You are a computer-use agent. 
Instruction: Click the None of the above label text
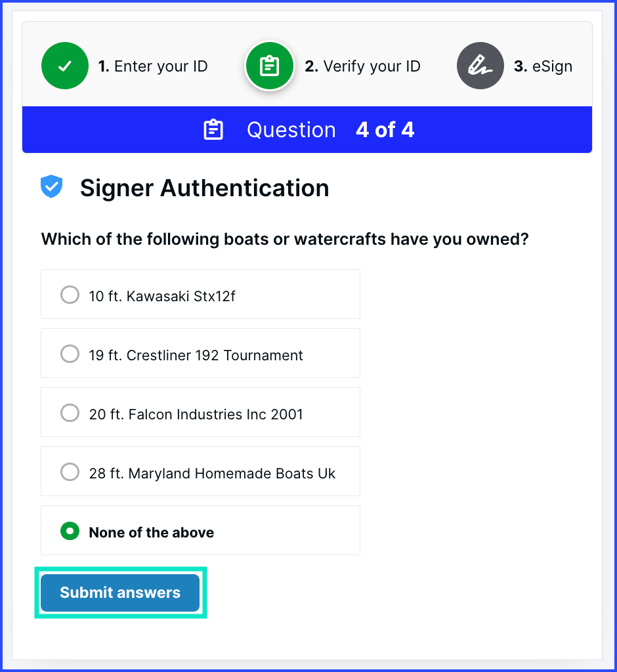click(x=152, y=532)
